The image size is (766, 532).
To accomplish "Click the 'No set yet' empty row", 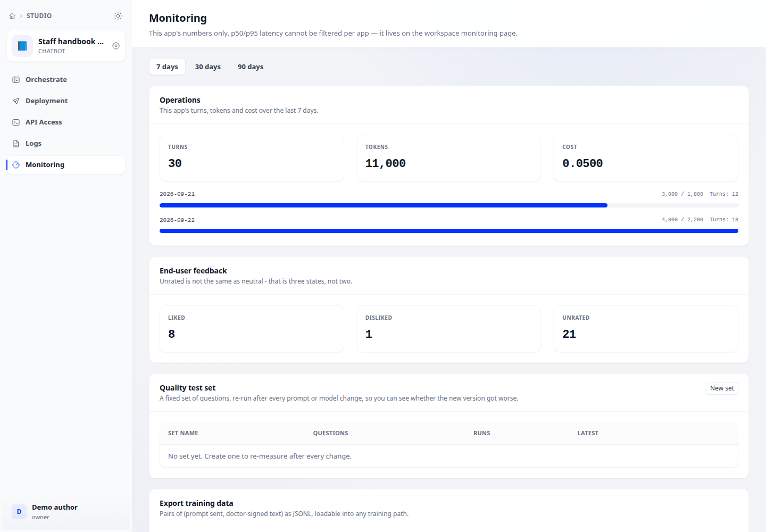I will 449,456.
